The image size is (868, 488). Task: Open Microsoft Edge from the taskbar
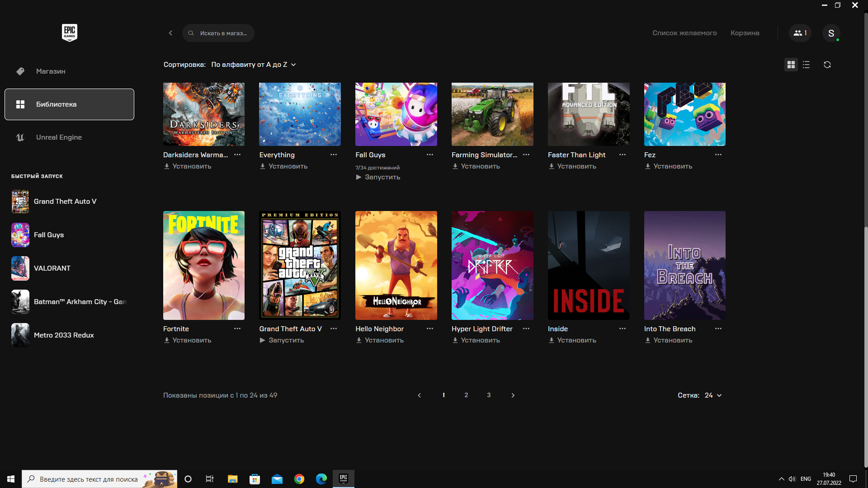click(321, 479)
